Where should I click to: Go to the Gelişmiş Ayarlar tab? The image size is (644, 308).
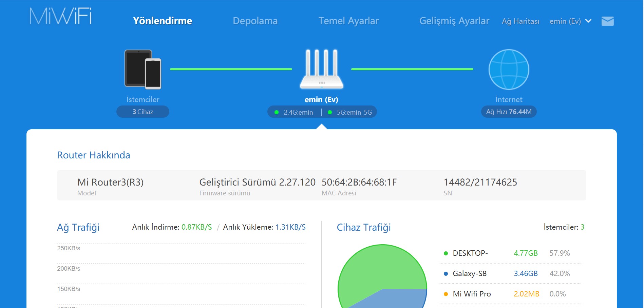coord(454,21)
